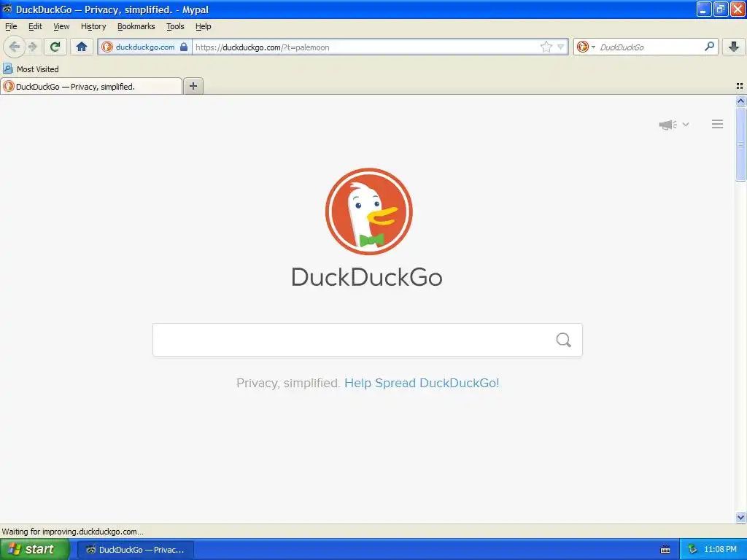Click the address bar URL field
This screenshot has width=747, height=560.
coord(365,47)
